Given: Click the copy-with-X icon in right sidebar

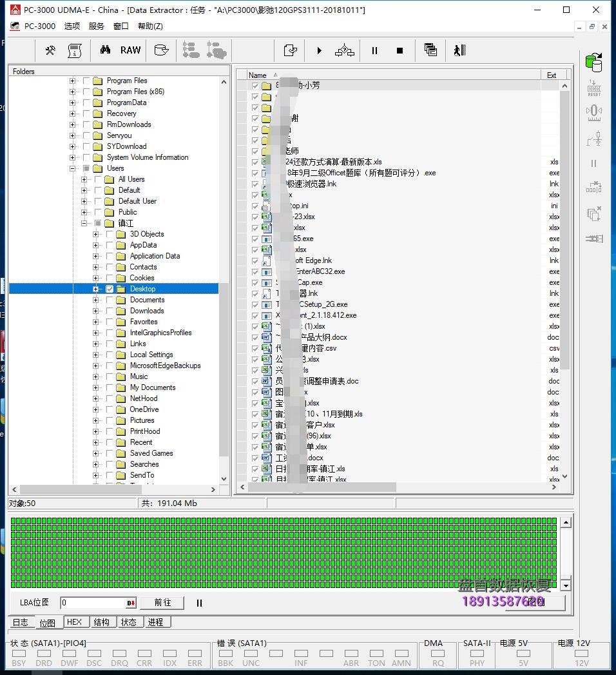Looking at the screenshot, I should click(x=594, y=213).
